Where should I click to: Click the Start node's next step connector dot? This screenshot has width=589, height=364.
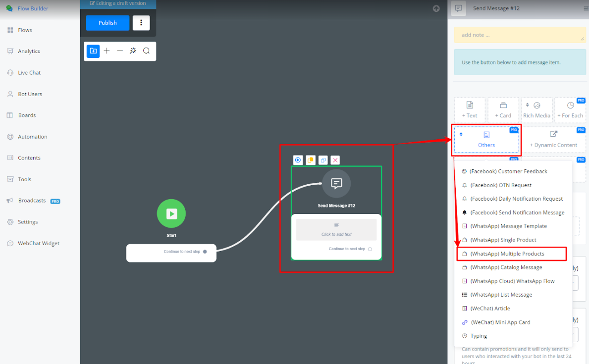tap(205, 252)
